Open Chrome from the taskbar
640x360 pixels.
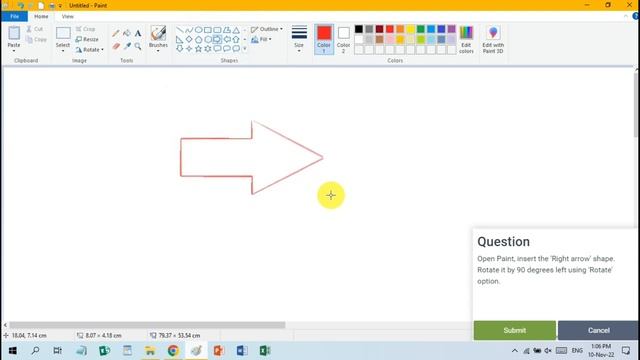[173, 351]
